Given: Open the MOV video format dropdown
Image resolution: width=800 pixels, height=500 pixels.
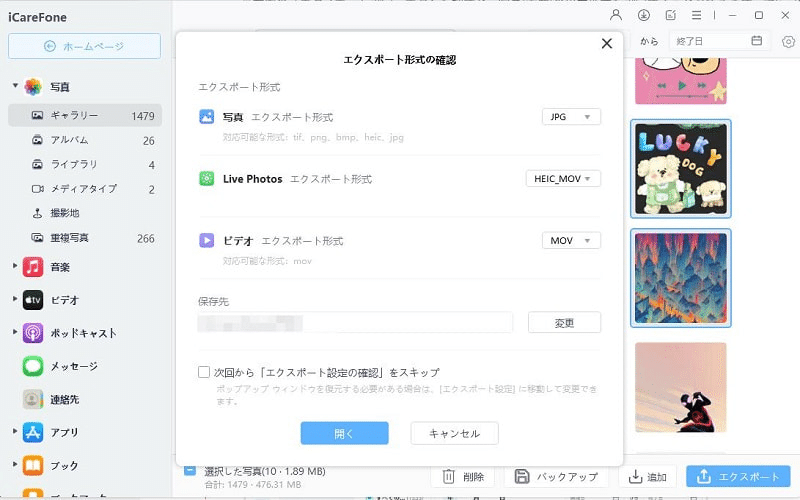Looking at the screenshot, I should click(571, 240).
